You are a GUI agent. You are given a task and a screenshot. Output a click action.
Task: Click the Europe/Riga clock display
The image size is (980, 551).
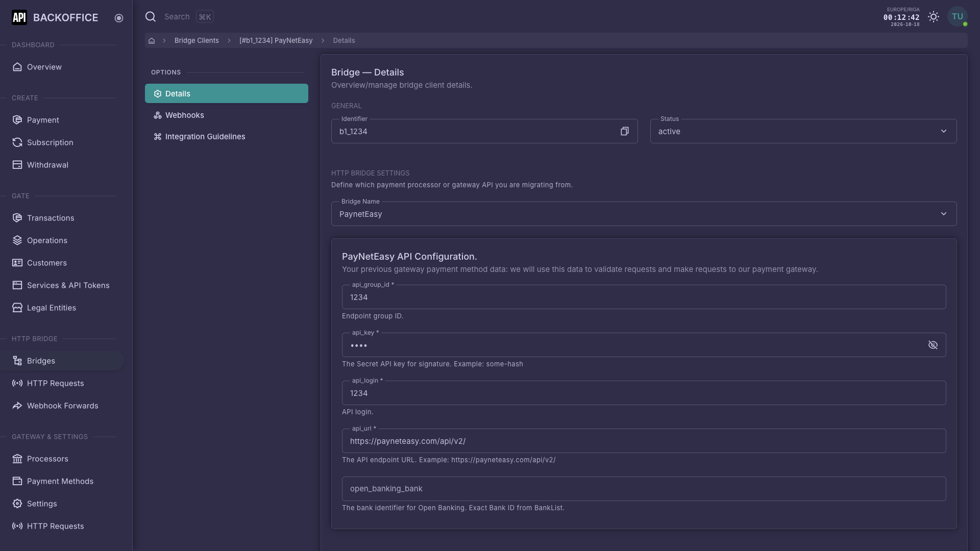[x=901, y=17]
